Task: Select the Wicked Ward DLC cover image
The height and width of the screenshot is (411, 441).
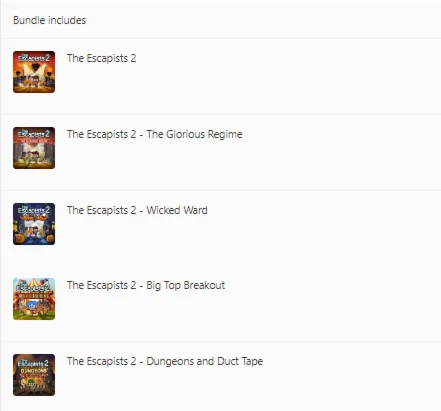Action: coord(34,224)
